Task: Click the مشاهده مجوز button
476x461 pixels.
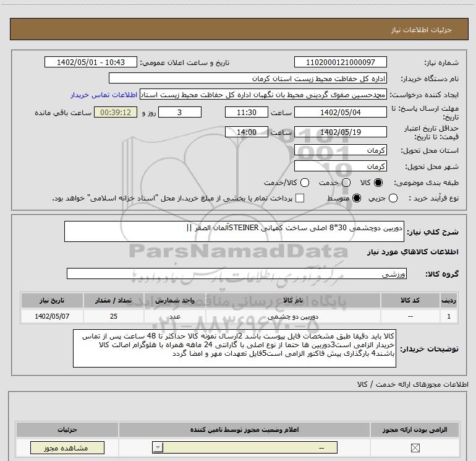Action: (67, 447)
